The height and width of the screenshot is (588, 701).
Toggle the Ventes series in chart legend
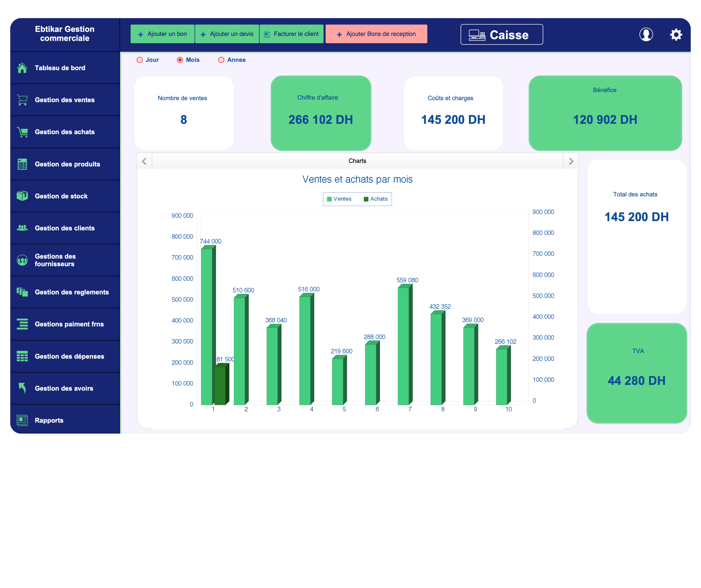pos(339,199)
